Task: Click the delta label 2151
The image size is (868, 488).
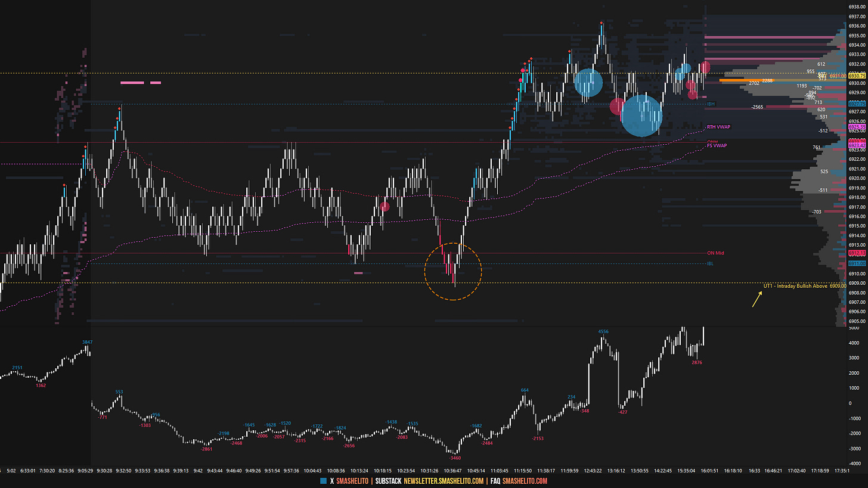Action: pos(17,368)
